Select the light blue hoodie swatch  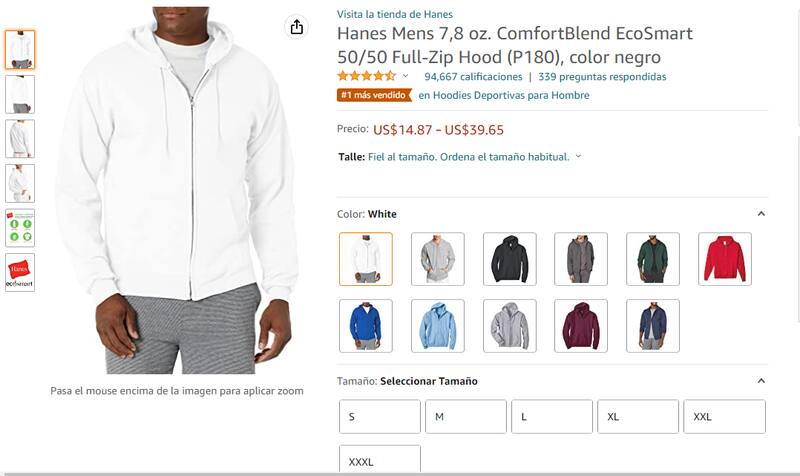click(438, 326)
